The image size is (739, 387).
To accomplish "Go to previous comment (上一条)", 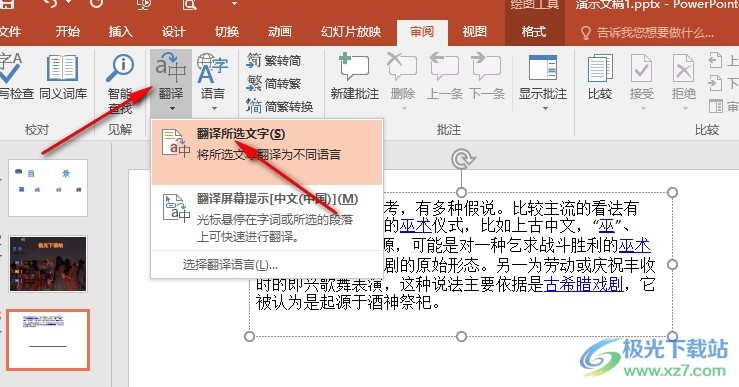I will [444, 77].
